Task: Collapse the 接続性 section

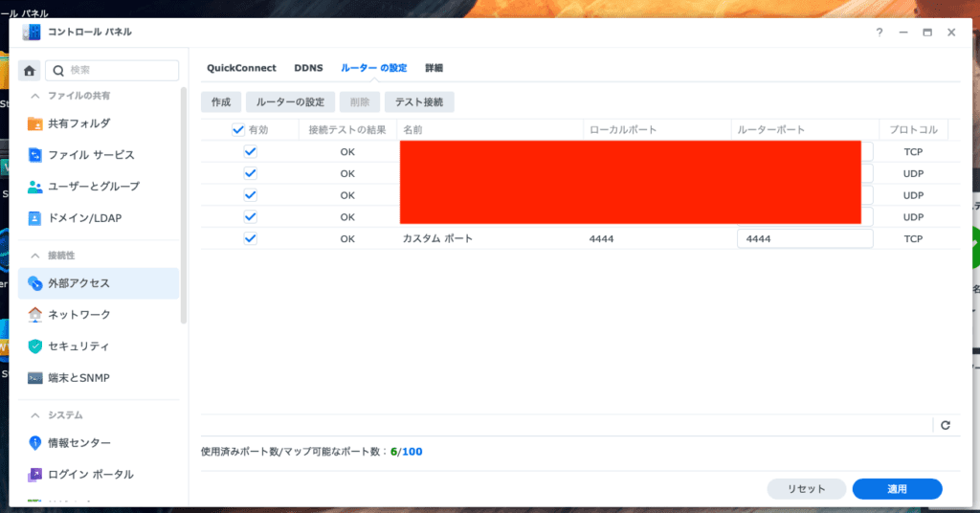Action: [x=36, y=256]
